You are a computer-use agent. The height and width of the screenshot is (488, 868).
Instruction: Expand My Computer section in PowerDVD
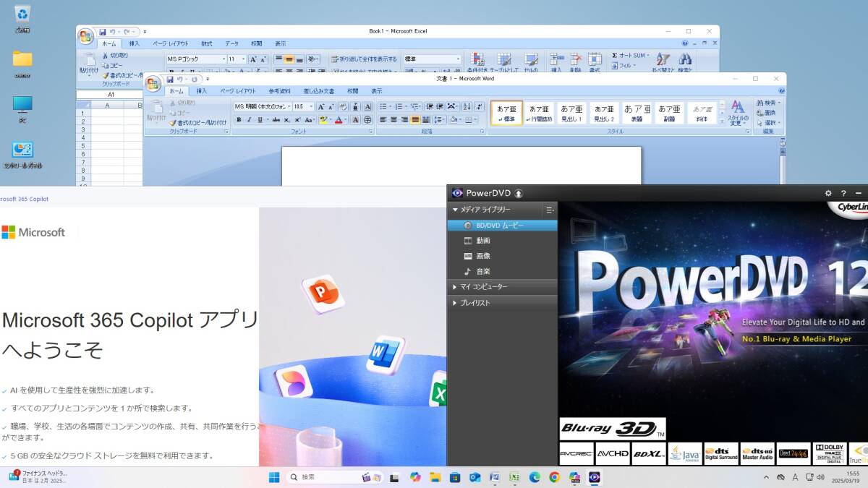455,287
